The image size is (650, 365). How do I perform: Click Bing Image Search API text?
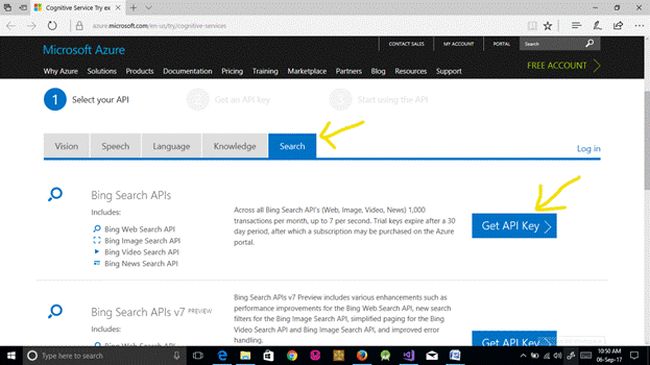click(x=142, y=241)
